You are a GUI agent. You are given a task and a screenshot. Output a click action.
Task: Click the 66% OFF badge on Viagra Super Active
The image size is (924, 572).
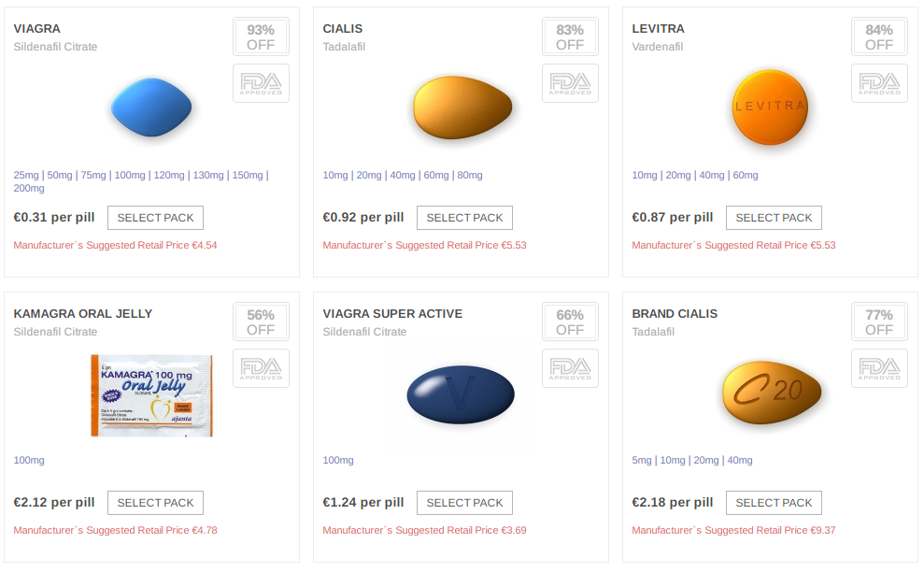(x=570, y=322)
